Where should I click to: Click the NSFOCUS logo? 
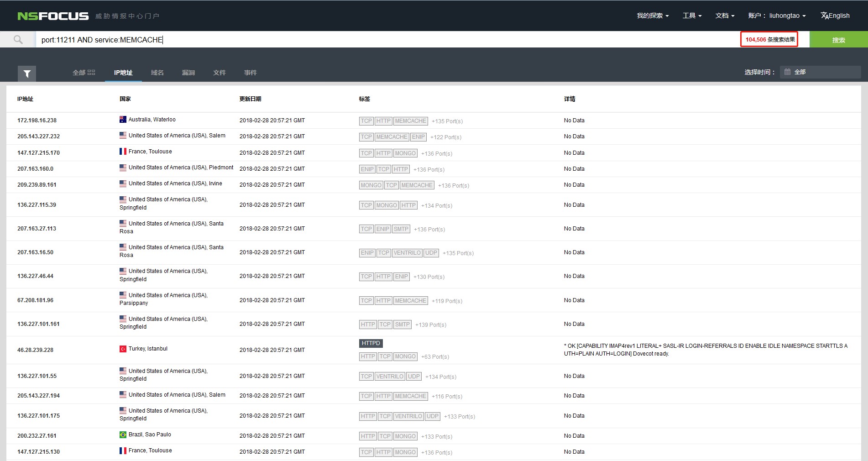point(53,16)
